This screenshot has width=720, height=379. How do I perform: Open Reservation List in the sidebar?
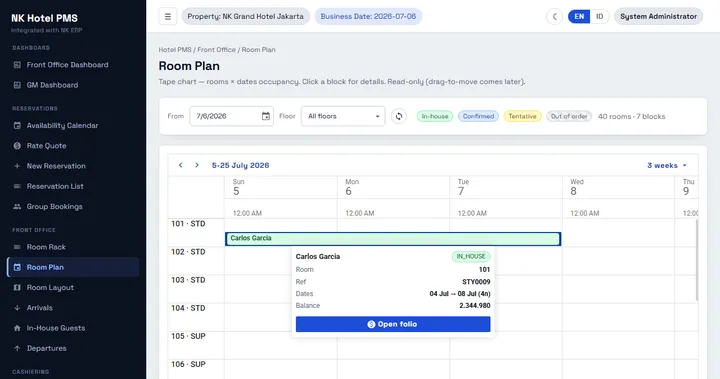(73, 186)
